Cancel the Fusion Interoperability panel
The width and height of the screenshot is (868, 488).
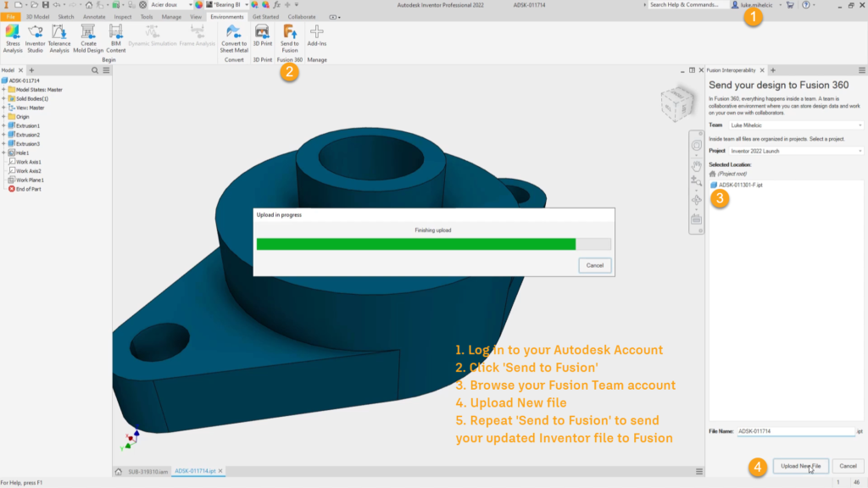click(x=848, y=467)
